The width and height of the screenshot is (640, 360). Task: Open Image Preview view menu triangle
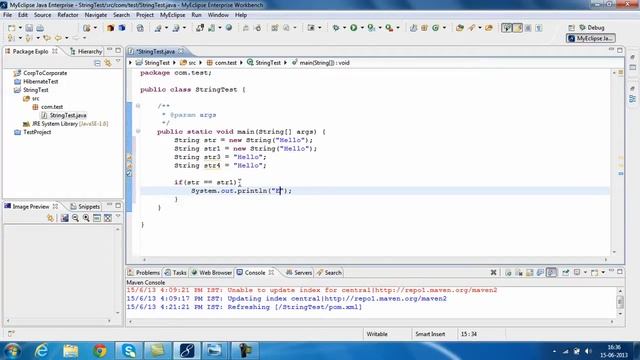tap(118, 217)
